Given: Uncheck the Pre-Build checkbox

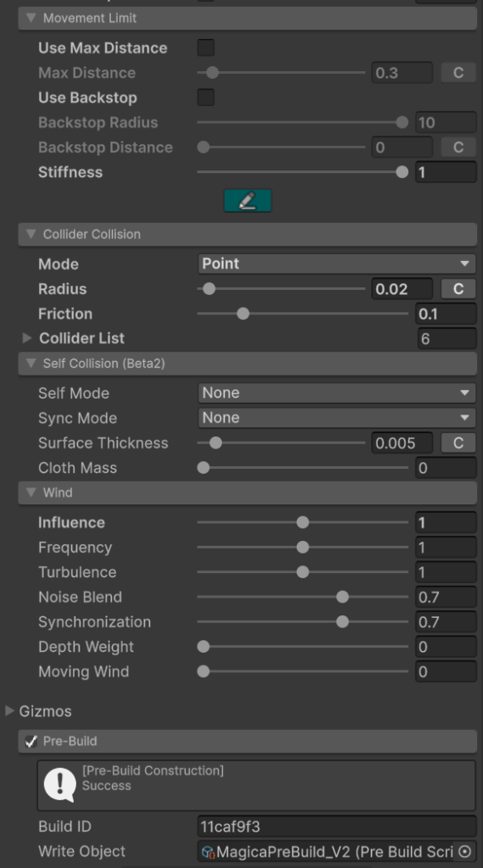Looking at the screenshot, I should 31,741.
